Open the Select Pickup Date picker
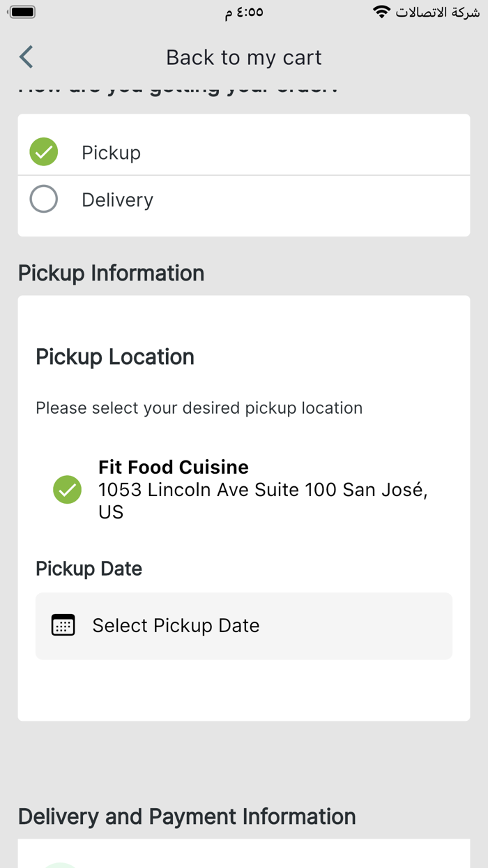 [244, 626]
